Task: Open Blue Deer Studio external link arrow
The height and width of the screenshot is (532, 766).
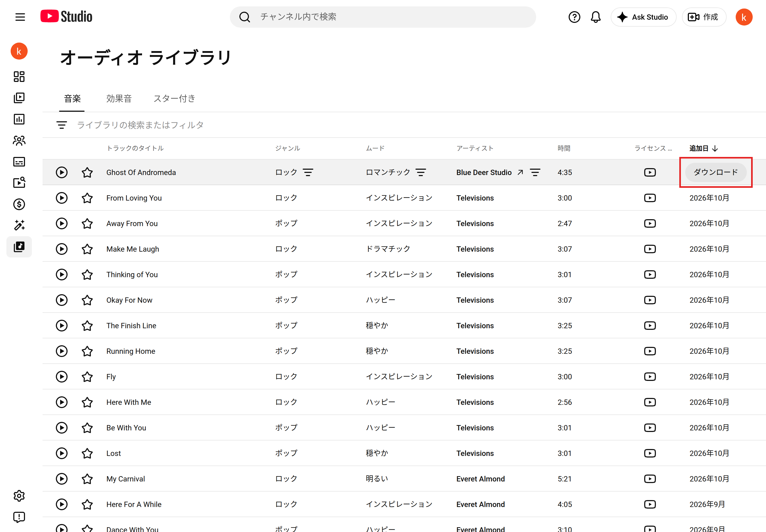Action: coord(520,172)
